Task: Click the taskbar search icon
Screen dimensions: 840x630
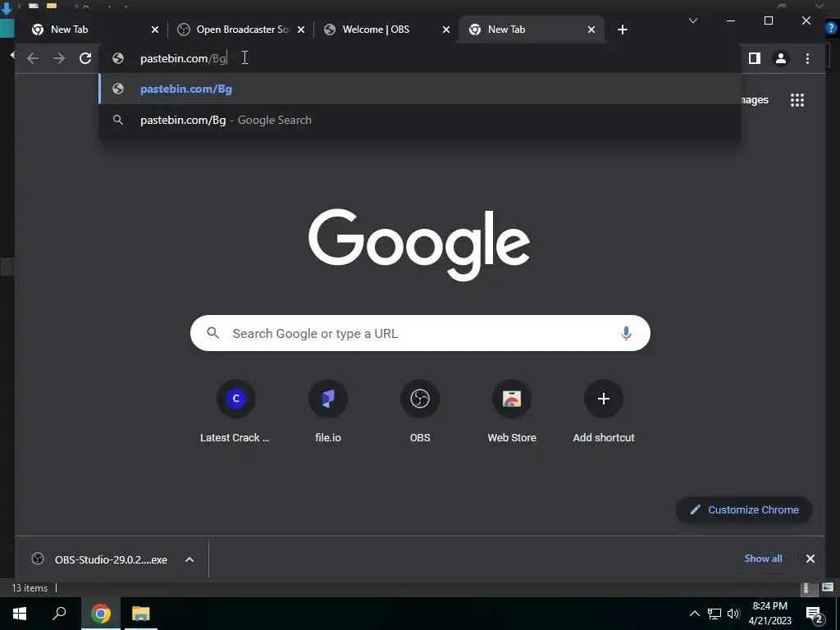Action: [59, 614]
